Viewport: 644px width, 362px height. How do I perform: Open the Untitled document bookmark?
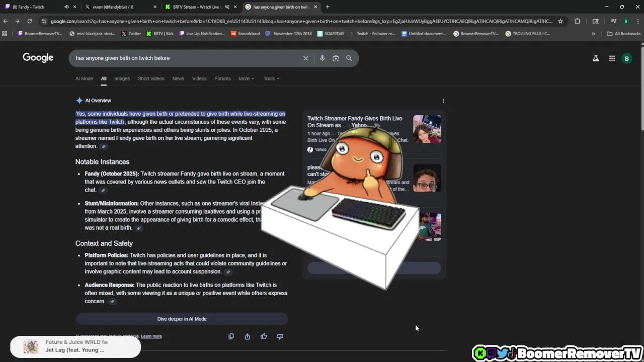(x=424, y=34)
